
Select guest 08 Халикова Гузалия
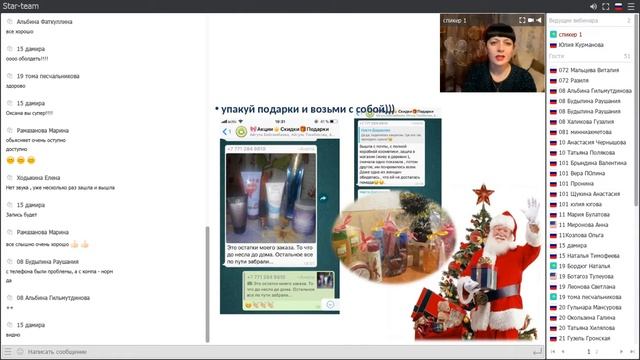click(586, 122)
